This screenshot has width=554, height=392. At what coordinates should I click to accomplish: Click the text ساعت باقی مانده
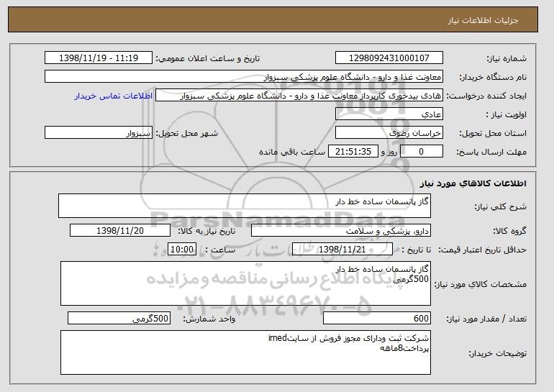[x=292, y=152]
